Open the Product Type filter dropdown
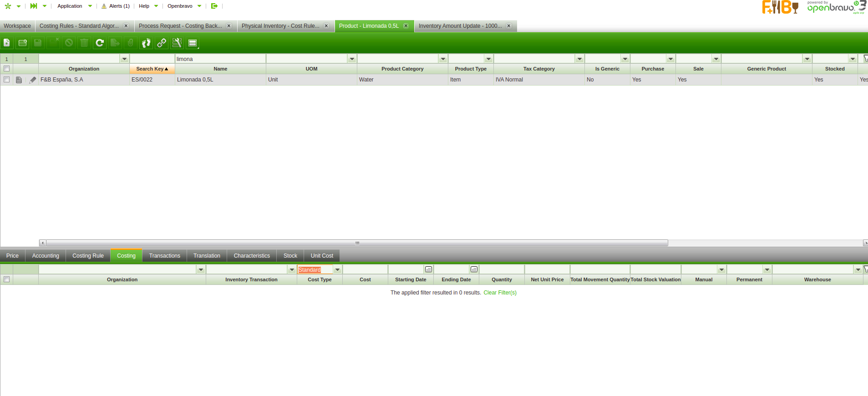The height and width of the screenshot is (396, 868). (488, 59)
